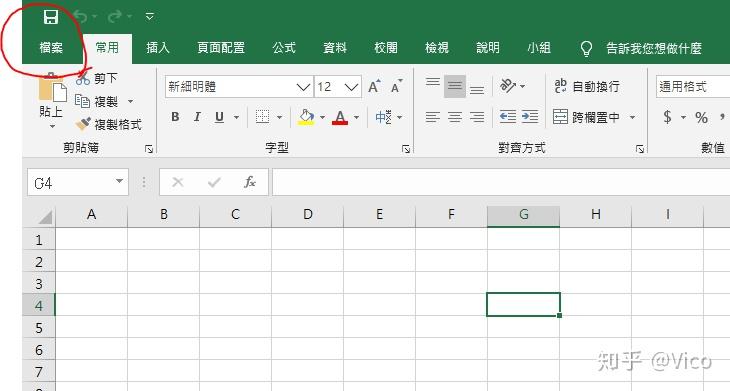Toggle Top Align icon
The image size is (730, 391).
point(433,83)
